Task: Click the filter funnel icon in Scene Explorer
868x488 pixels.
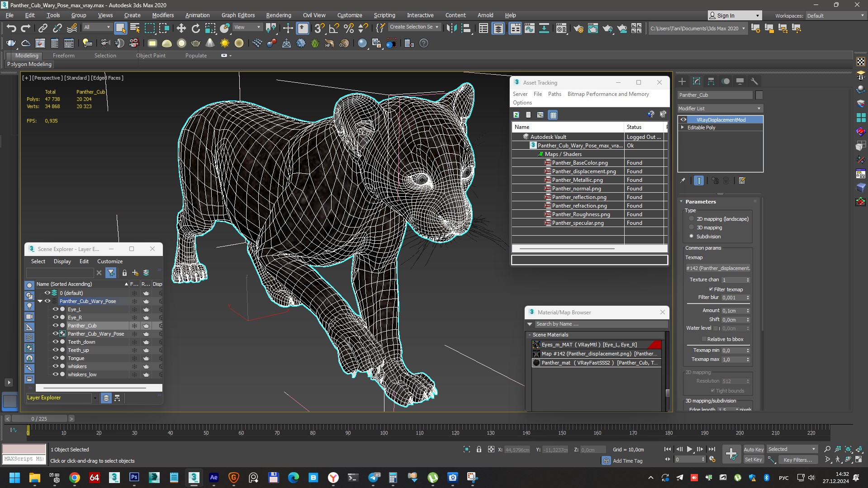Action: 111,273
